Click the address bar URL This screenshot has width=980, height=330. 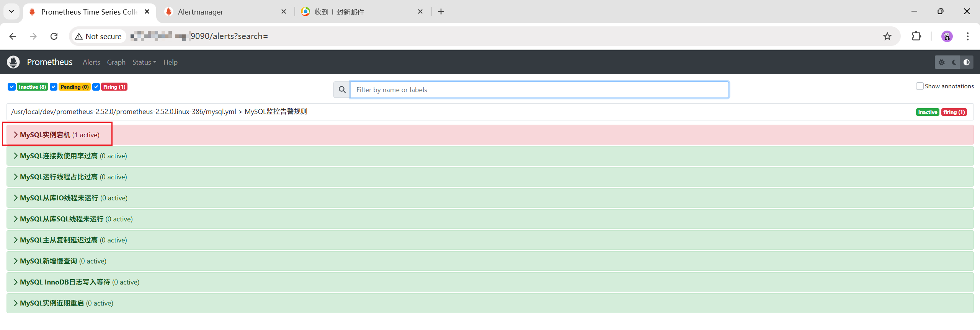tap(229, 36)
